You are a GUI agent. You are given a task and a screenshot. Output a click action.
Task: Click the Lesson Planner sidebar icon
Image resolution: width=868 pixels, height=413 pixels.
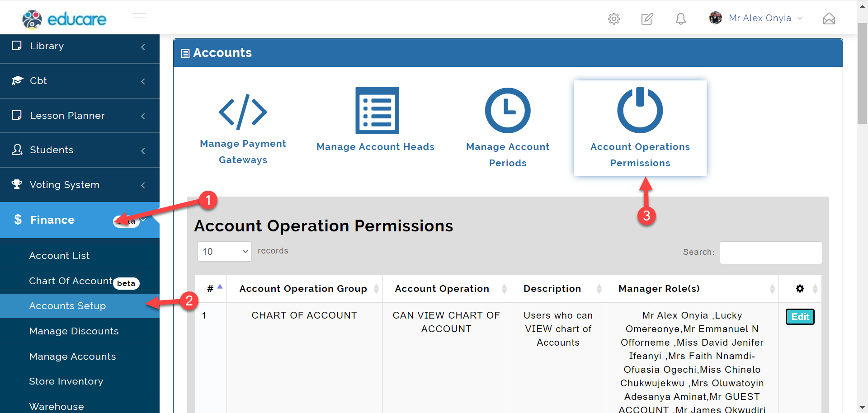[x=17, y=115]
